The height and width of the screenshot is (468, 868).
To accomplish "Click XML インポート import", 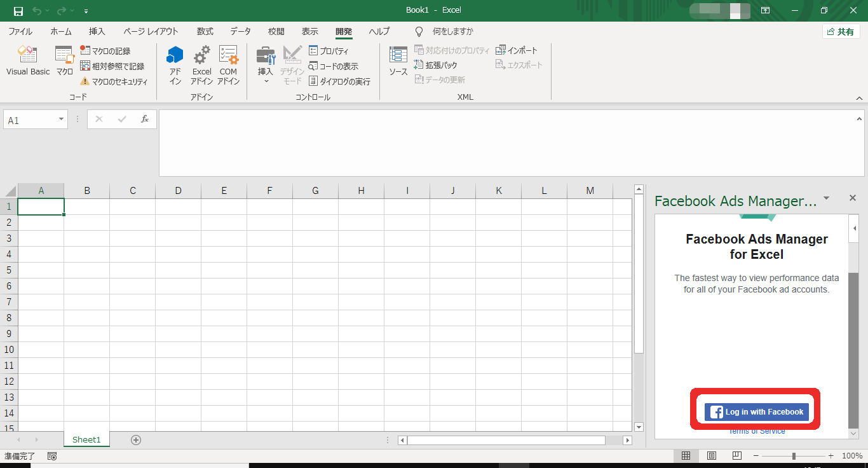I will 517,50.
